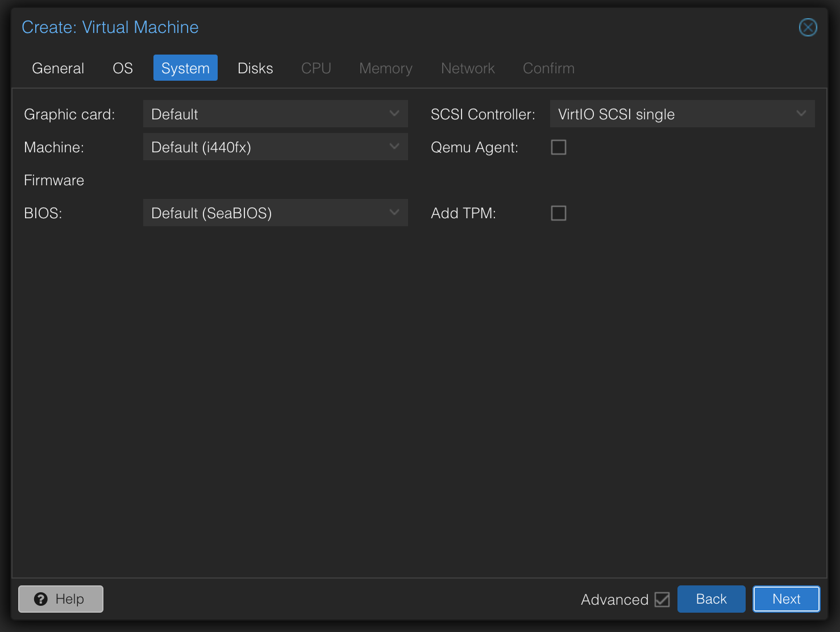840x632 pixels.
Task: Select the System tab
Action: click(185, 68)
